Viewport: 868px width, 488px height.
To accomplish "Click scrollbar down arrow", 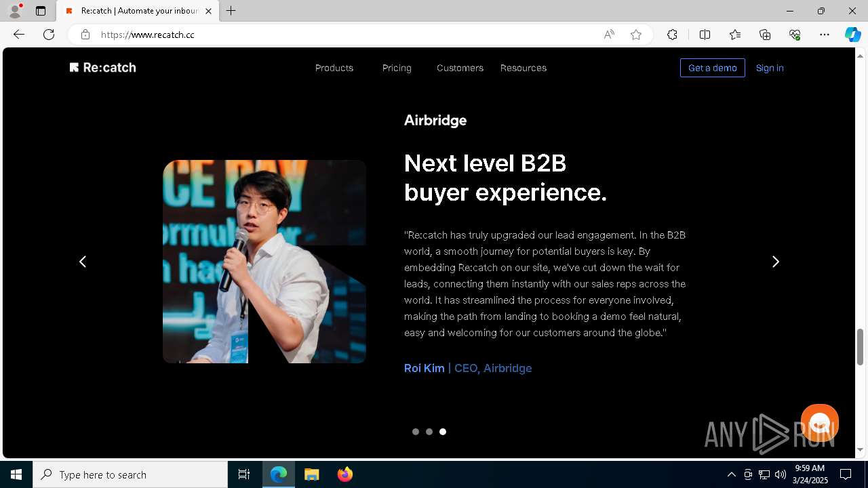I will click(x=861, y=449).
